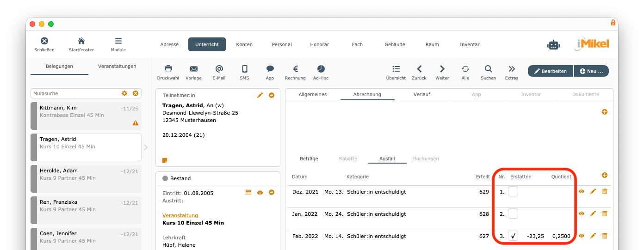This screenshot has height=250, width=644.
Task: Edit the Dez. 2021 Ausfall entry
Action: pos(593,191)
